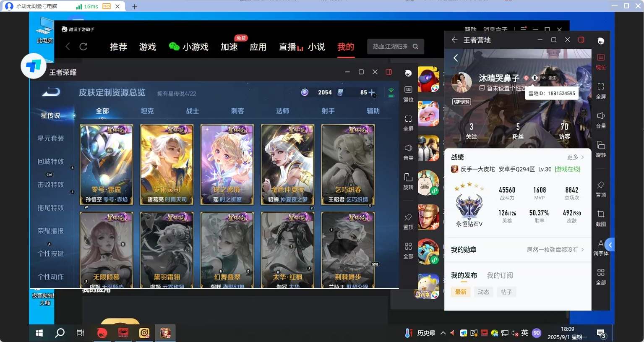This screenshot has width=644, height=342.
Task: Expand 更多 in 战绩 section
Action: tap(575, 157)
